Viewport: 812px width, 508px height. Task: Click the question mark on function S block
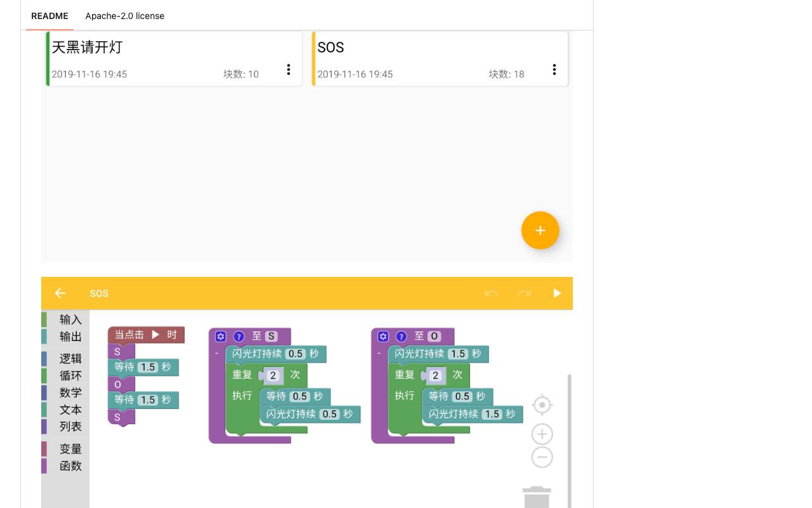(x=239, y=337)
